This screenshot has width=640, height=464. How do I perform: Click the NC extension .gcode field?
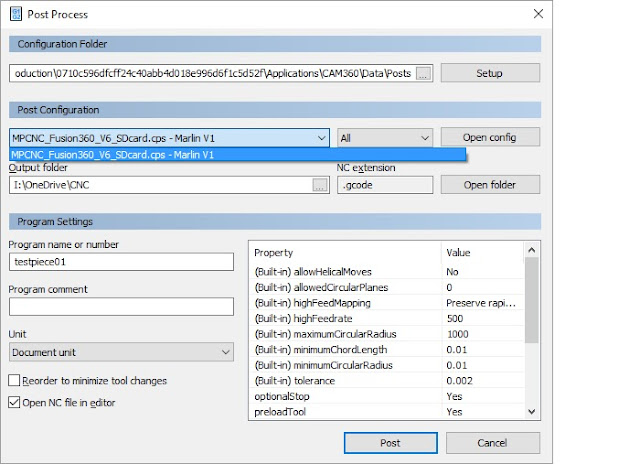coord(385,185)
